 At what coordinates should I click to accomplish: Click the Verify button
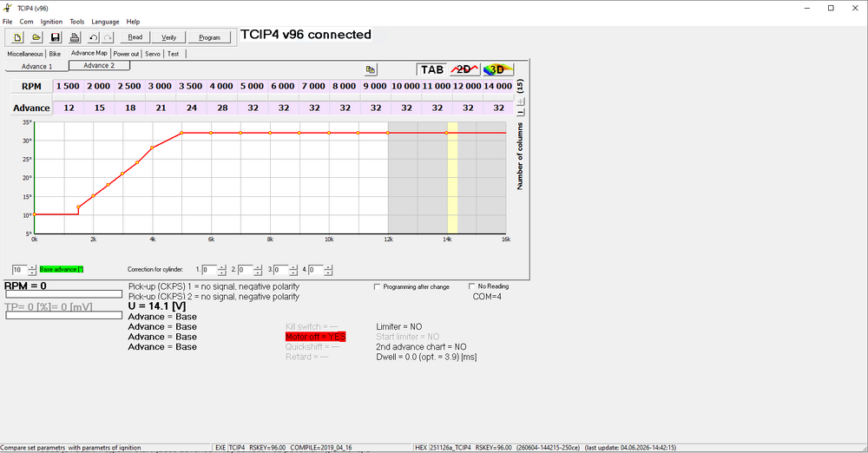(x=169, y=37)
